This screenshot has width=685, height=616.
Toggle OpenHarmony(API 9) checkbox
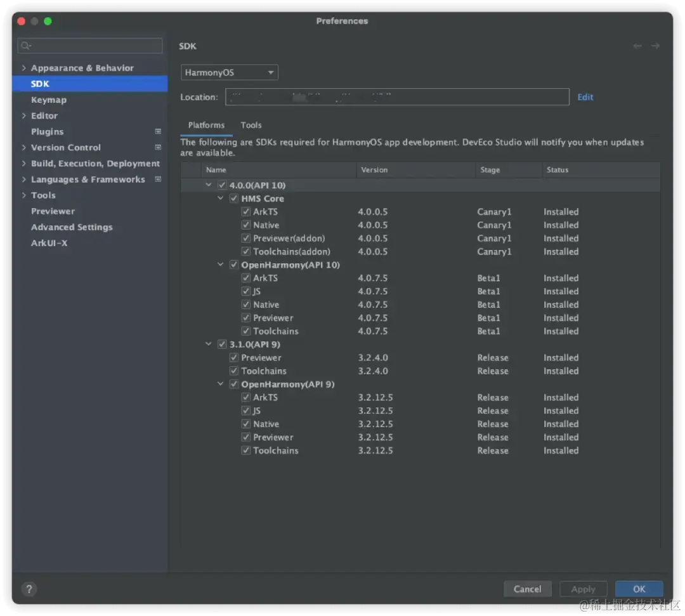coord(234,384)
